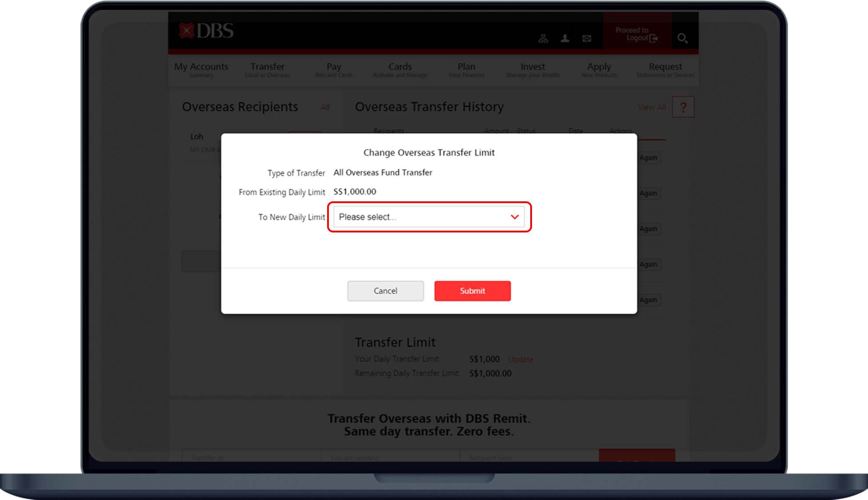Click the Proceed to Logout button

pos(636,34)
